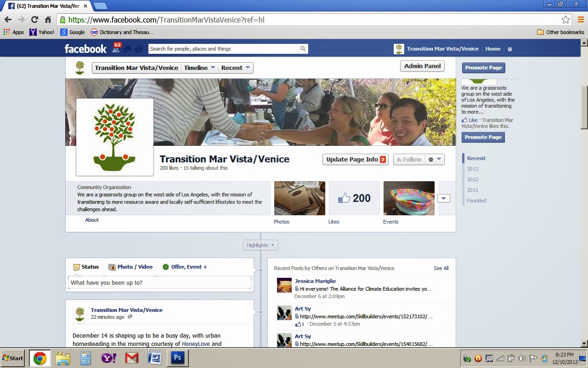588x368 pixels.
Task: Open Windows Explorer folder in taskbar
Action: (x=63, y=358)
